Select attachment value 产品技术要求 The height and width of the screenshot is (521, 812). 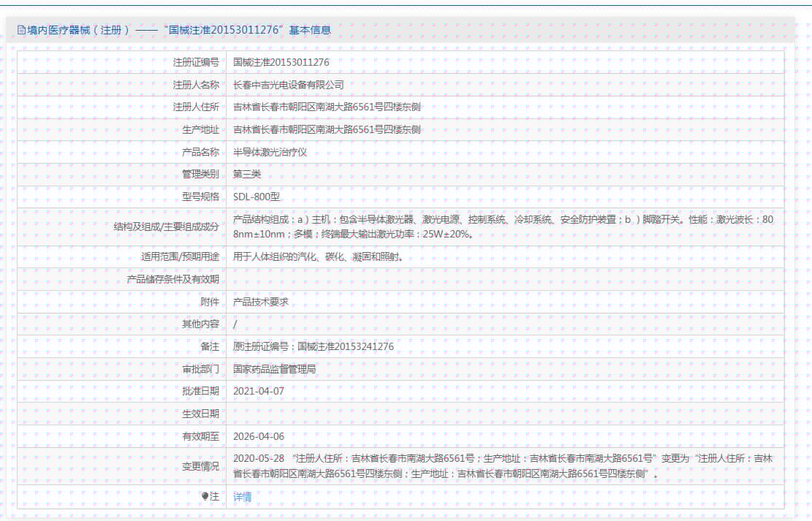tap(261, 302)
